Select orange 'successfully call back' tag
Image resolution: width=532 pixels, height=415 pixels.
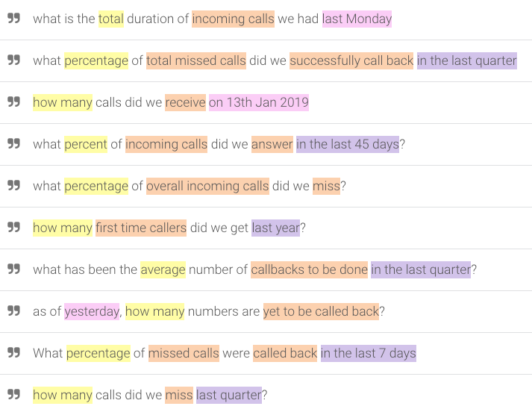[351, 60]
